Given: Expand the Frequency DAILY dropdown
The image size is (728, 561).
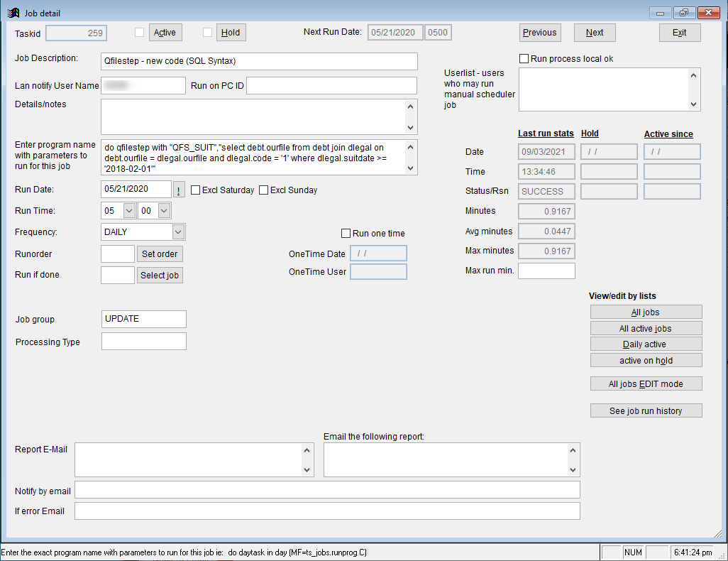Looking at the screenshot, I should [x=178, y=232].
